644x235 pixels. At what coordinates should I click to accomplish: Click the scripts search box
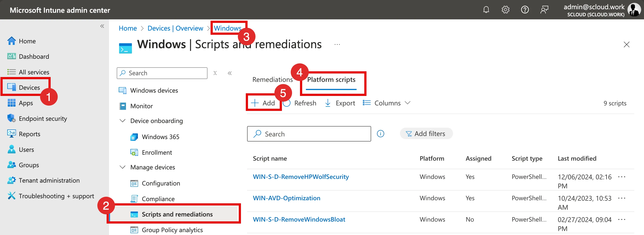pos(309,134)
